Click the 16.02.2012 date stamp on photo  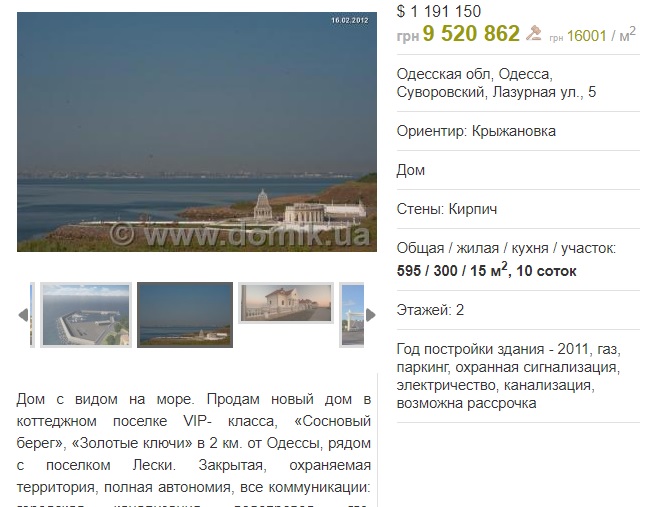[x=350, y=20]
